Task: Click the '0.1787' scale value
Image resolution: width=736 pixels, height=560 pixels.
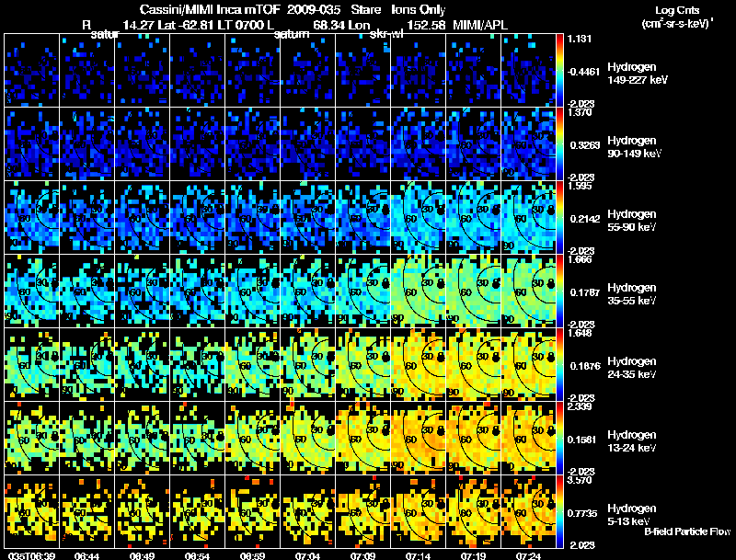Action: (x=585, y=292)
